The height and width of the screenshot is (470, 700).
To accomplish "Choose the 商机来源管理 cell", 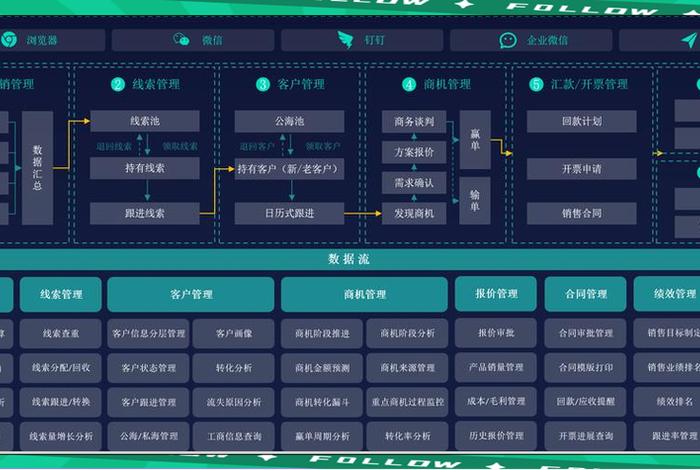I will (x=407, y=368).
